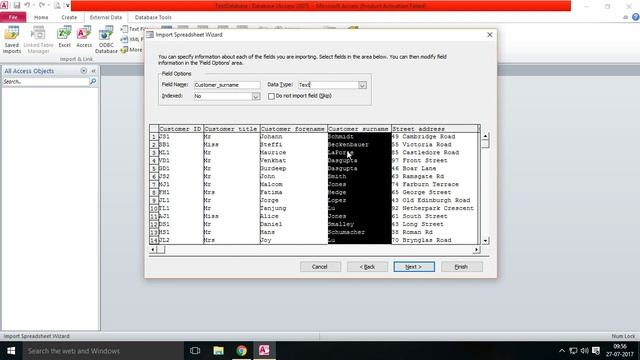Select the External Data ribbon tab
The width and height of the screenshot is (640, 360).
(x=106, y=18)
